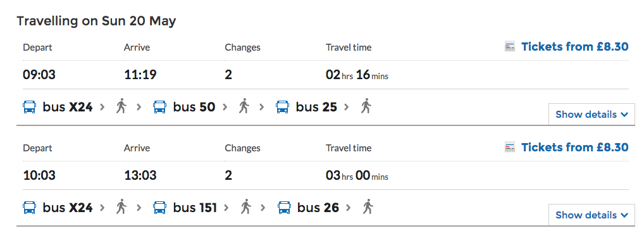Open Tickets from £8.30 for 09:03 departure

pyautogui.click(x=574, y=47)
